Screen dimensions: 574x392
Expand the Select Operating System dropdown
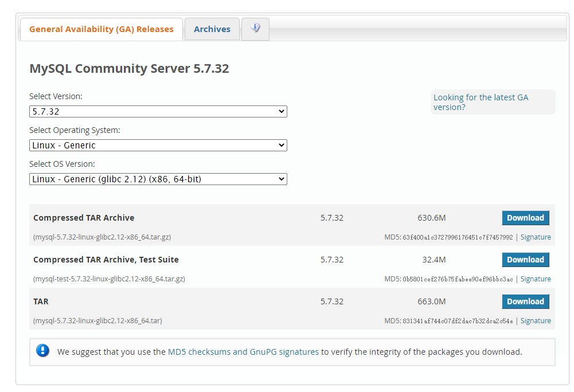(x=158, y=146)
